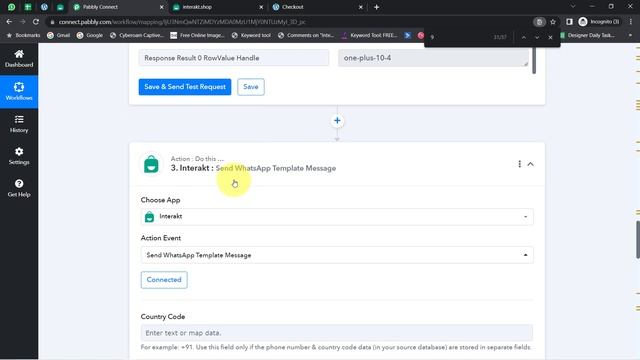Open the Designer Daily Task bookmark
Viewport: 640px width, 360px height.
pyautogui.click(x=588, y=36)
